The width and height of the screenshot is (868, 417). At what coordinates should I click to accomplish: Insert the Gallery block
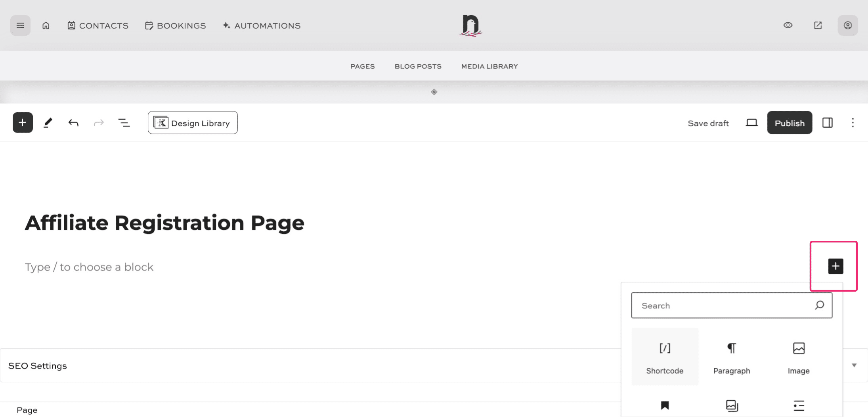(x=732, y=405)
